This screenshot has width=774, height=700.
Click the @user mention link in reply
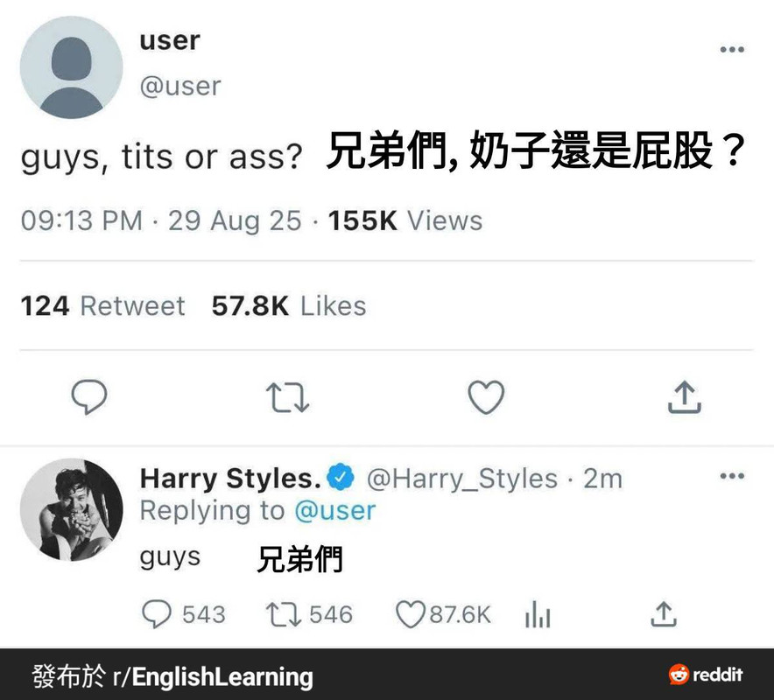[335, 511]
